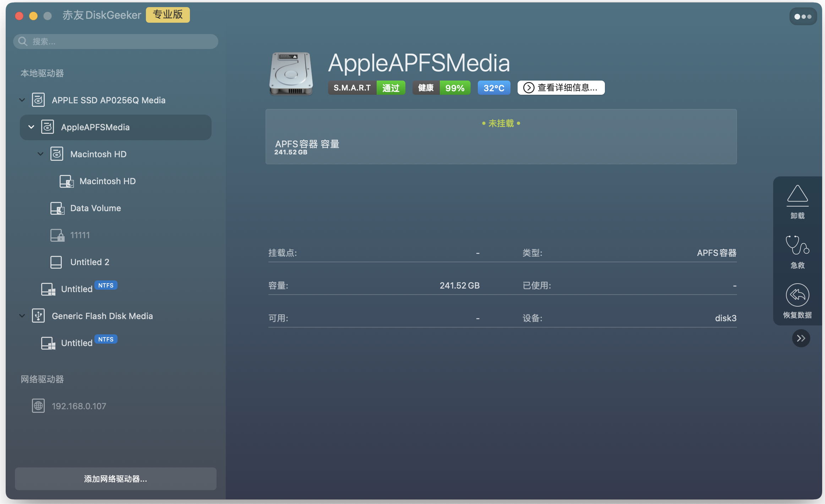Collapse the APPLE SSD AP0256Q Media tree

point(22,100)
